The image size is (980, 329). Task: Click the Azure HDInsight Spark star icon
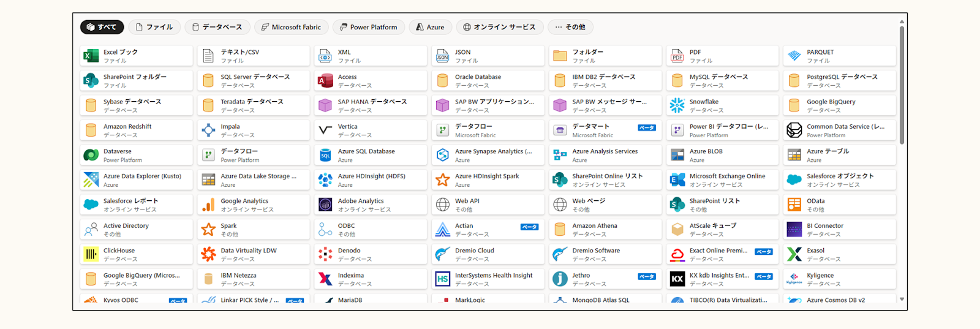pyautogui.click(x=442, y=180)
